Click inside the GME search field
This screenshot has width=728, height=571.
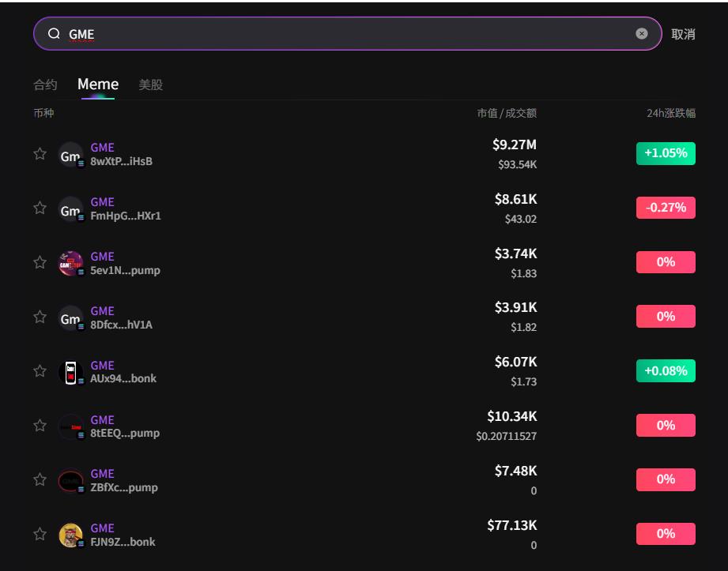[x=348, y=34]
